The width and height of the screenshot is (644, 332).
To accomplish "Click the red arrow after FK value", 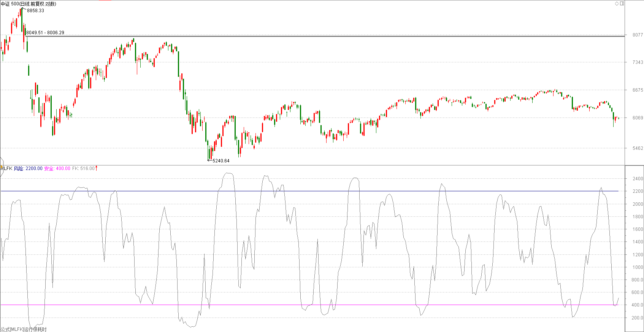I will tap(96, 168).
